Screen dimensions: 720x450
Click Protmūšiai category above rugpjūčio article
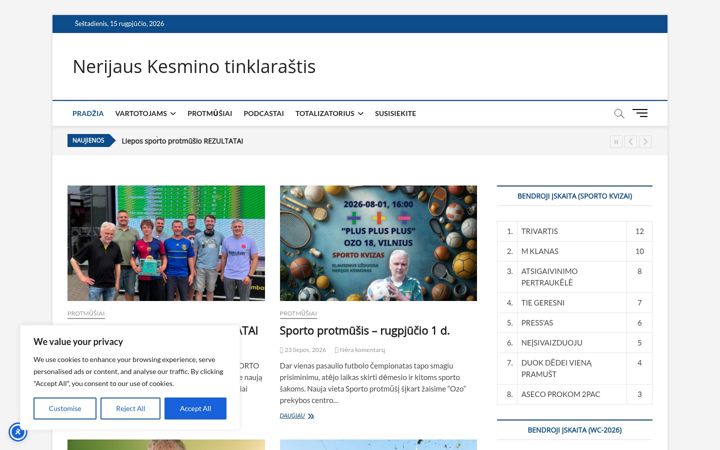(298, 313)
